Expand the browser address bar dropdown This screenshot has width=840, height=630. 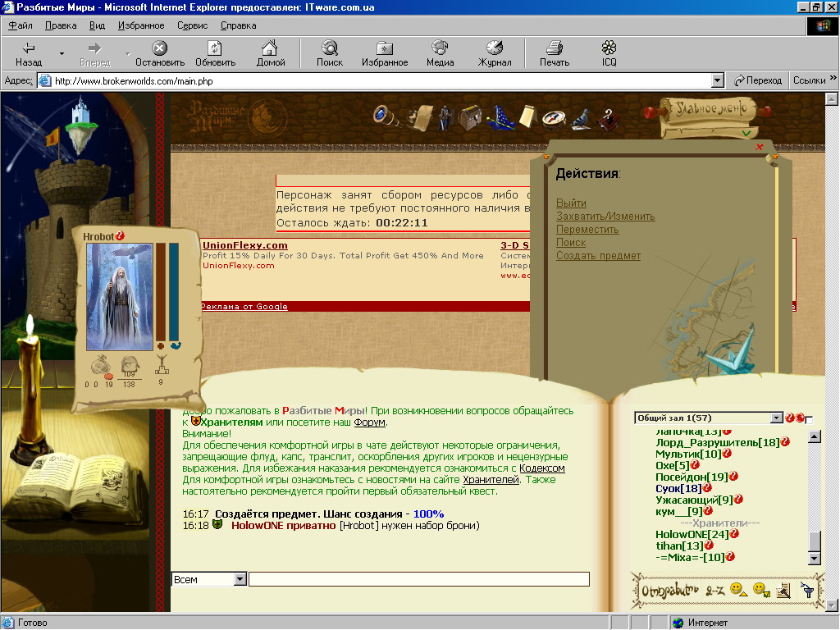click(x=717, y=80)
